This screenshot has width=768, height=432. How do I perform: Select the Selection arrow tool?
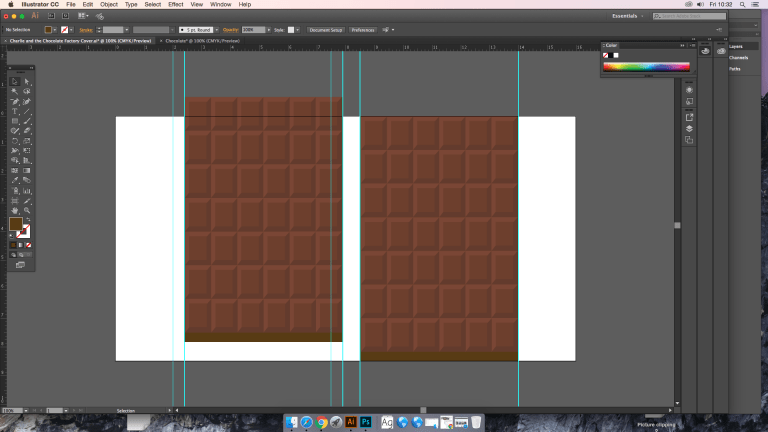coord(14,80)
